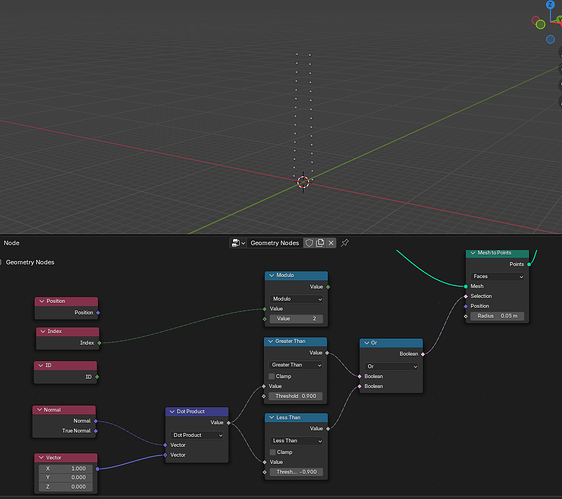This screenshot has width=562, height=499.
Task: Collapse the Vector node
Action: (41, 457)
